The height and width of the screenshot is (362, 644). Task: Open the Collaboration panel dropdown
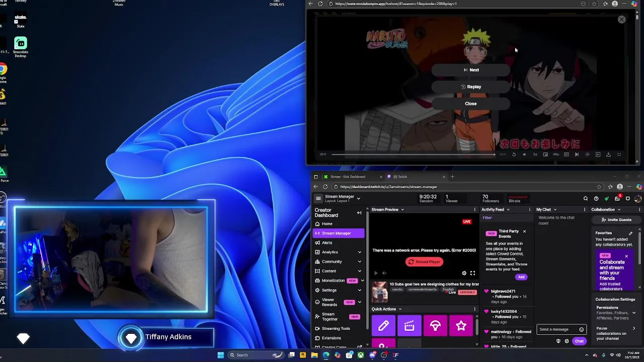[619, 210]
